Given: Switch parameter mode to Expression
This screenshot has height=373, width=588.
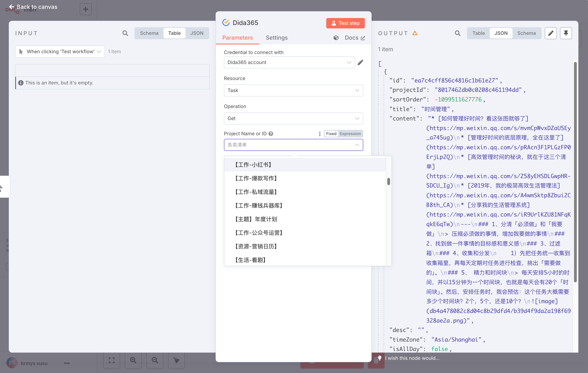Looking at the screenshot, I should [x=350, y=133].
